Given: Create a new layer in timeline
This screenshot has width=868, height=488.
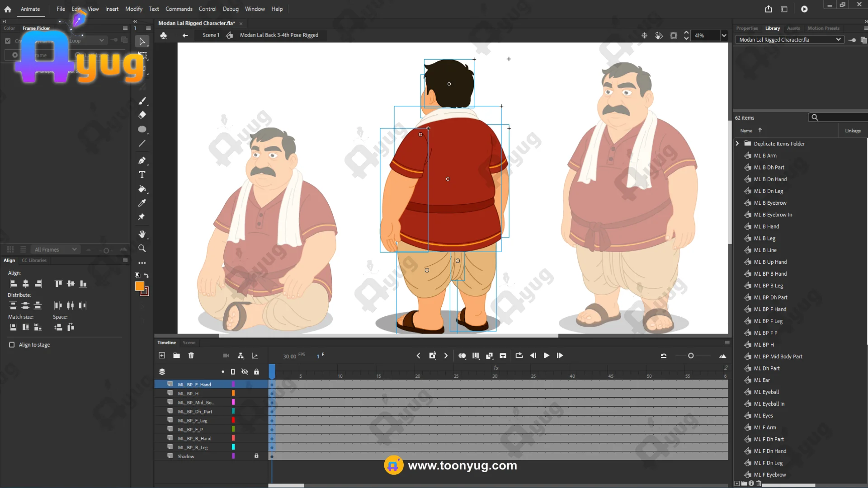Looking at the screenshot, I should (x=162, y=356).
